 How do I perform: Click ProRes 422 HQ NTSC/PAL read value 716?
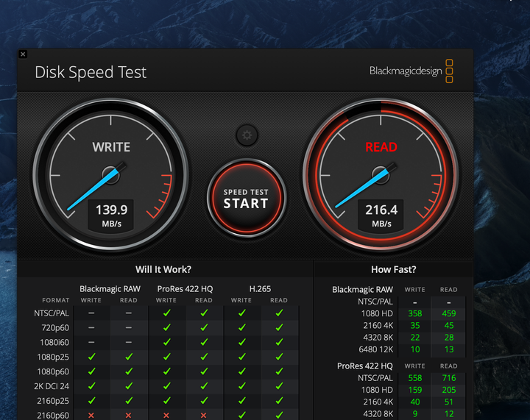point(448,378)
